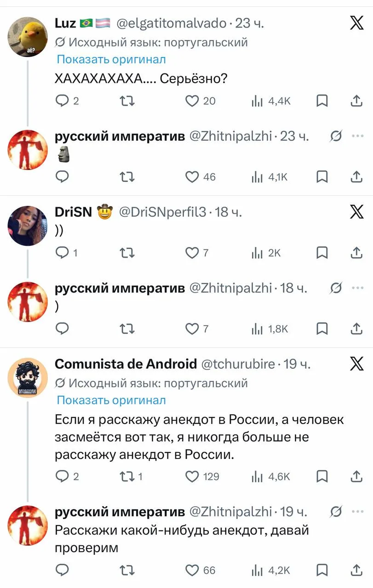Image resolution: width=373 pixels, height=588 pixels.
Task: View analytics on Luz's post
Action: click(257, 101)
